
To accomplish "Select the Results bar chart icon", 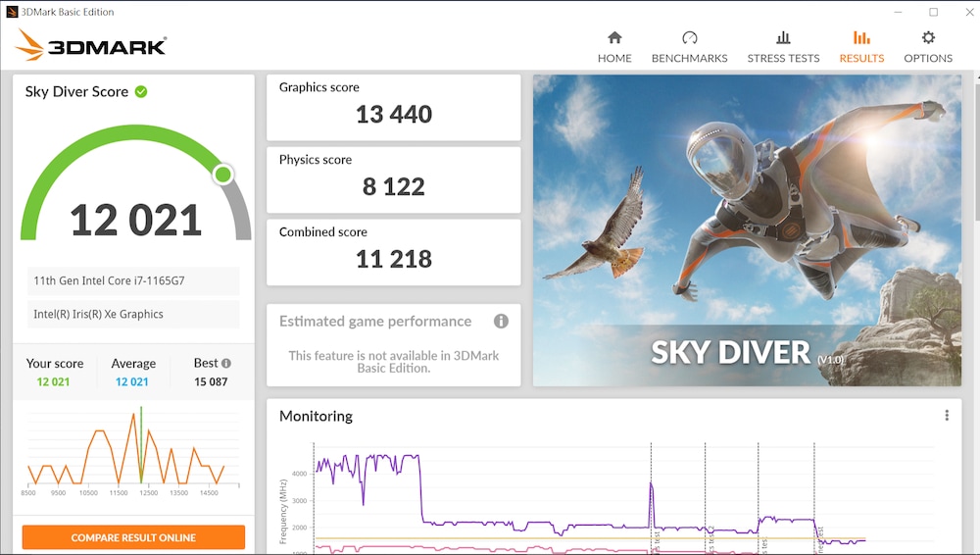I will 861,37.
